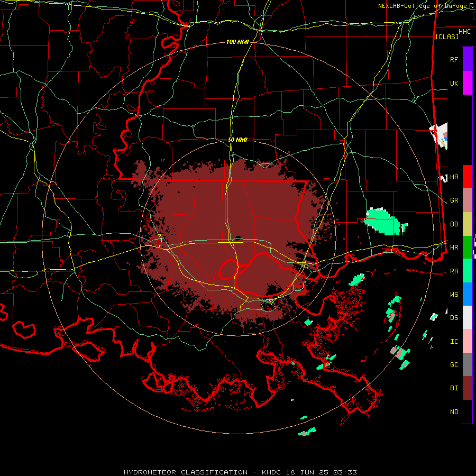Click the UK magenta legend swatch
This screenshot has height=476, width=476.
467,83
